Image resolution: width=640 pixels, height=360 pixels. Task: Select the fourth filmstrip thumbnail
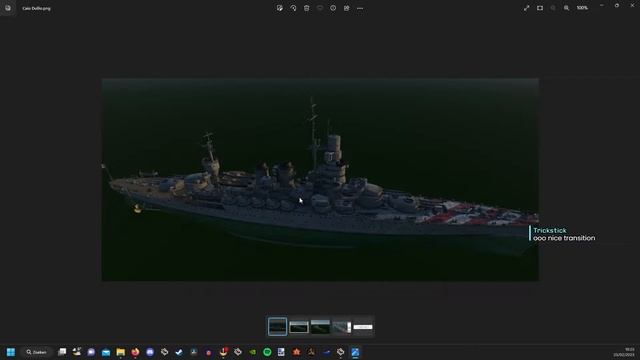point(342,327)
